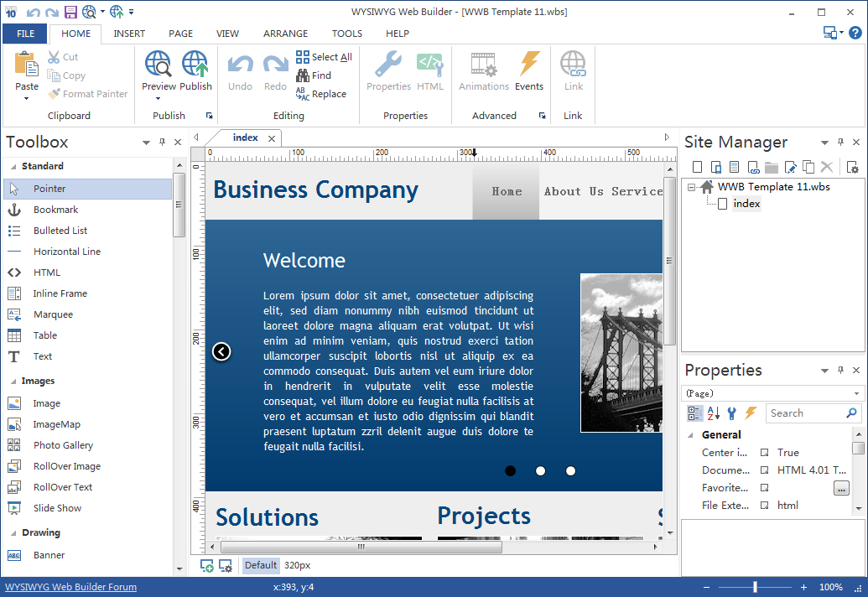Open the Paste dropdown arrow
Screen dimensions: 868x597
[27, 98]
